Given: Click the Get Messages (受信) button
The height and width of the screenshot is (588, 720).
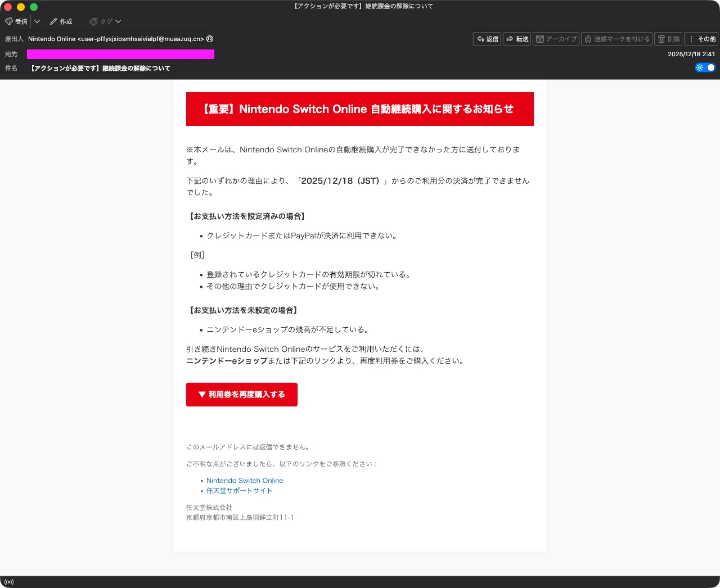Looking at the screenshot, I should coord(16,21).
